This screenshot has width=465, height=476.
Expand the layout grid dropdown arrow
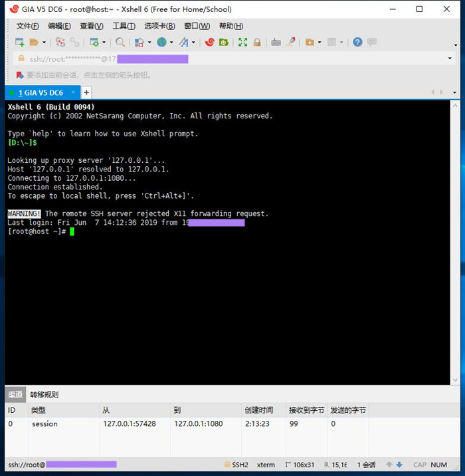341,42
